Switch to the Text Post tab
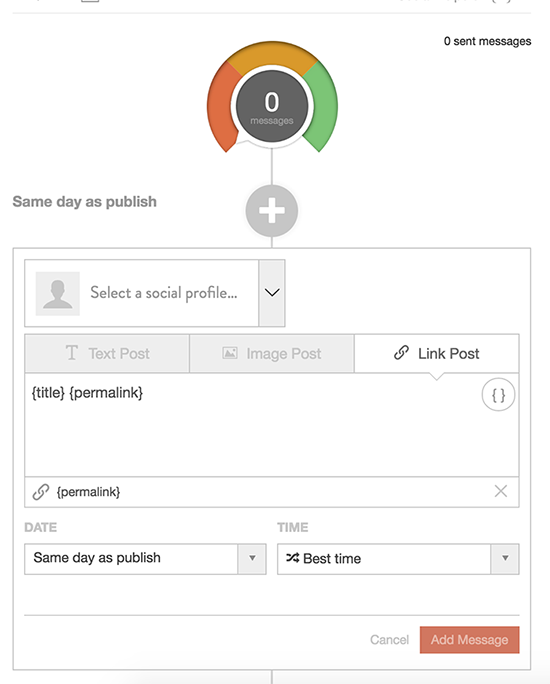Image resolution: width=550 pixels, height=684 pixels. 107,353
